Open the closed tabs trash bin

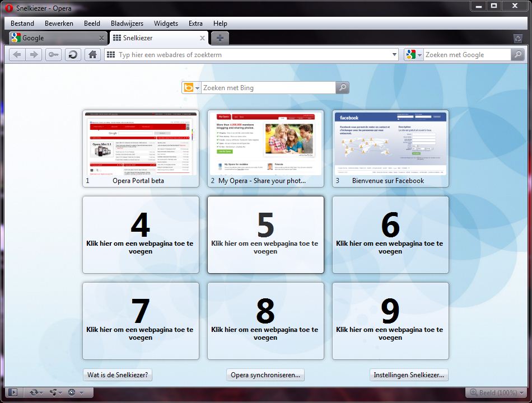coord(518,38)
